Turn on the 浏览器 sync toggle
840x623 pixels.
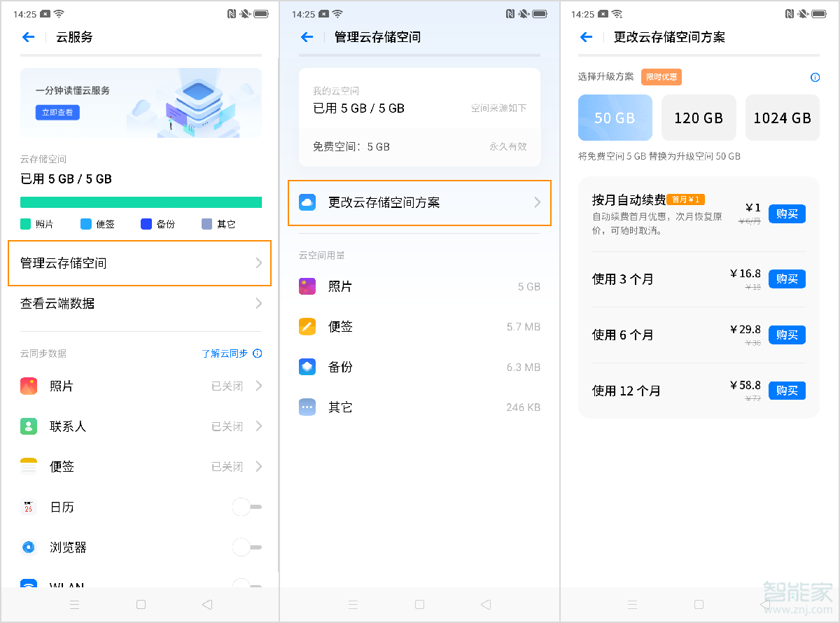tap(246, 547)
